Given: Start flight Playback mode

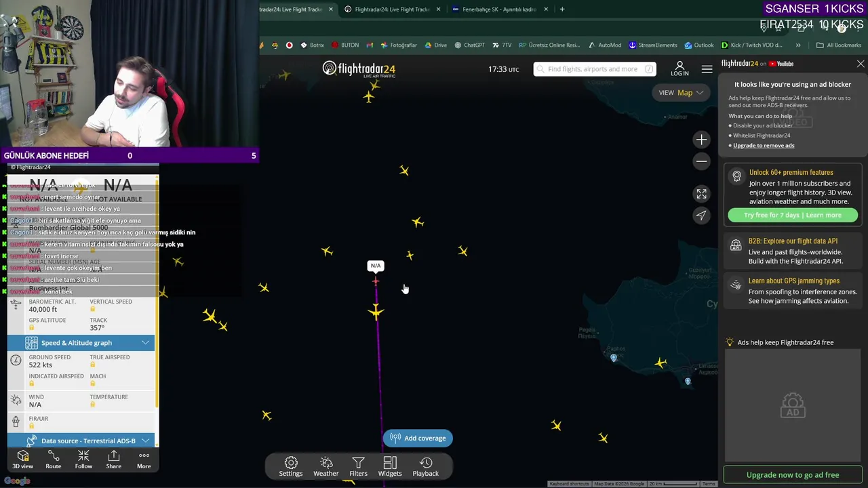Looking at the screenshot, I should (426, 466).
